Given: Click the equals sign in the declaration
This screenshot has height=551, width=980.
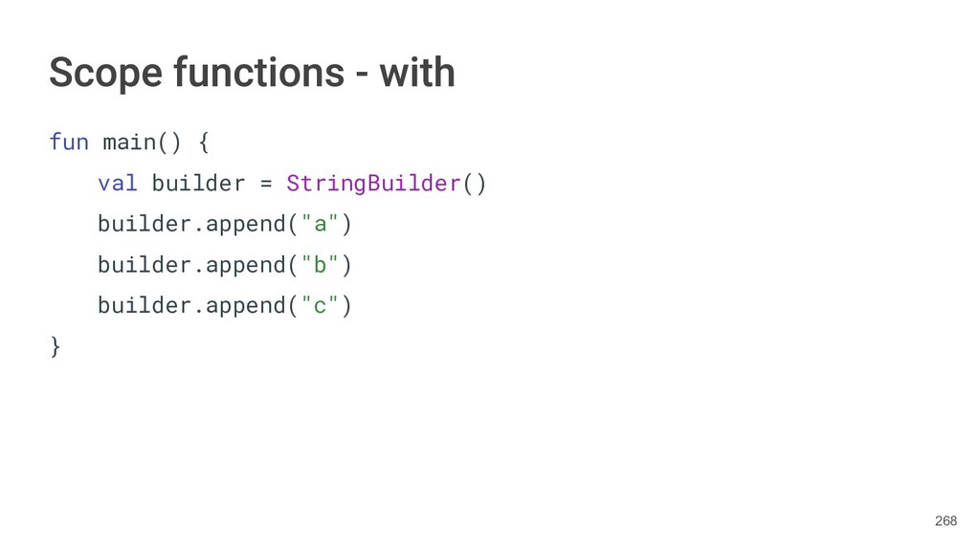Looking at the screenshot, I should 265,183.
